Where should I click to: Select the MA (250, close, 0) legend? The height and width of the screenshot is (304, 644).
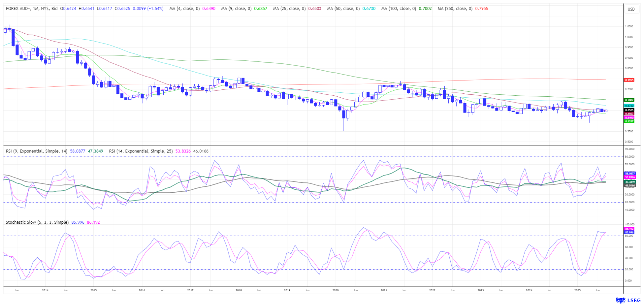[x=455, y=9]
